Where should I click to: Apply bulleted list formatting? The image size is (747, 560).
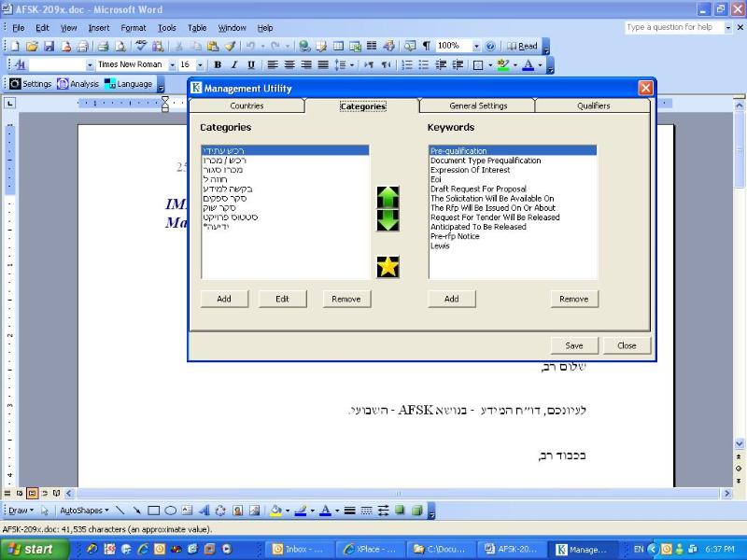(x=424, y=64)
